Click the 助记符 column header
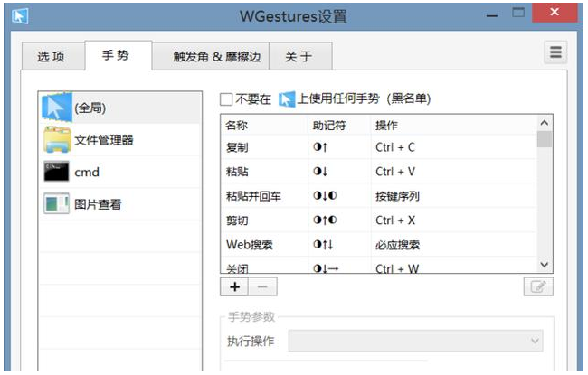Image resolution: width=588 pixels, height=375 pixels. (339, 125)
